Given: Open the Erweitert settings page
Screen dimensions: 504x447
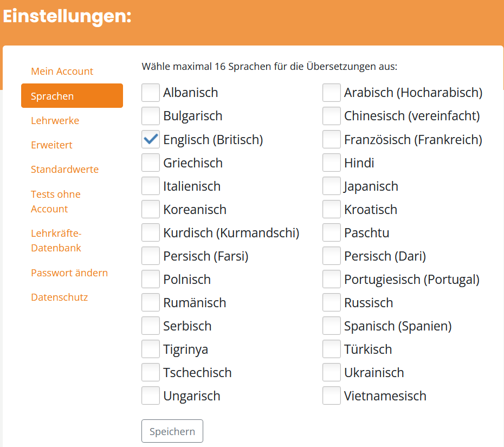Looking at the screenshot, I should 51,145.
